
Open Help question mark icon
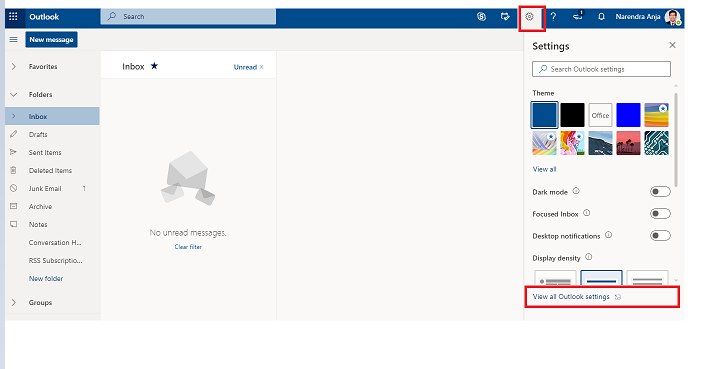pyautogui.click(x=553, y=17)
